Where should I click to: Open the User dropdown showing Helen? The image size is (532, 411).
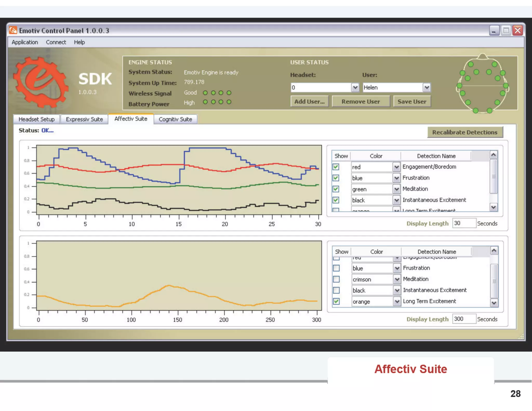click(x=427, y=88)
